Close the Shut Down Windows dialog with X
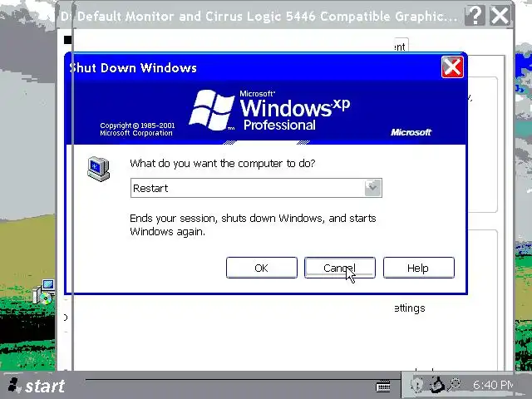532x399 pixels. tap(452, 66)
